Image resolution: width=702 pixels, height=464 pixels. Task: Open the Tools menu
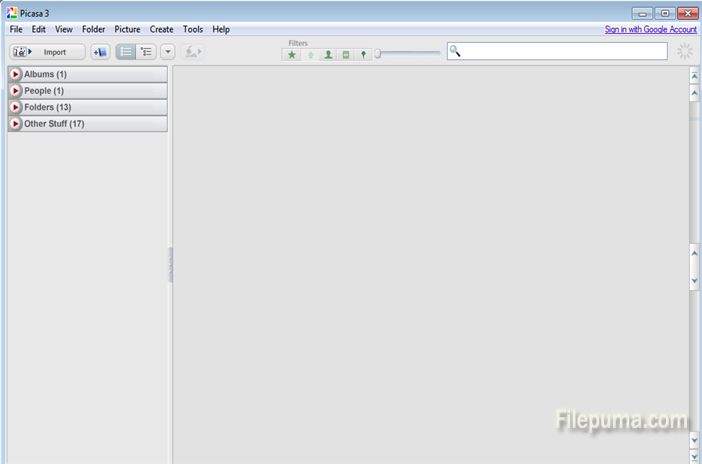point(193,30)
